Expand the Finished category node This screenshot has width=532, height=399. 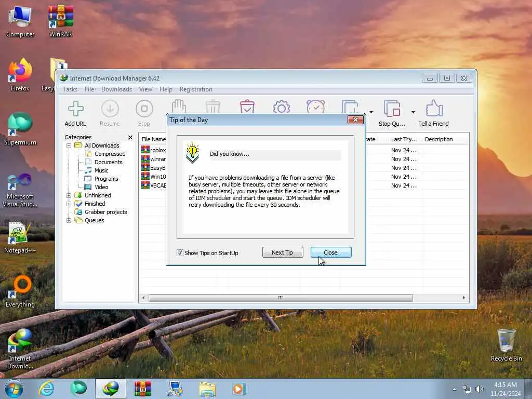[69, 204]
